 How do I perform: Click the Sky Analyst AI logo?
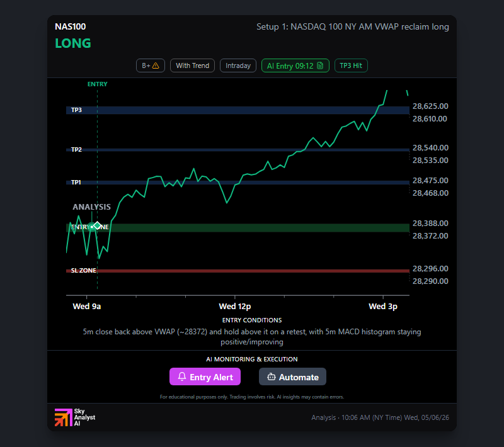[75, 417]
